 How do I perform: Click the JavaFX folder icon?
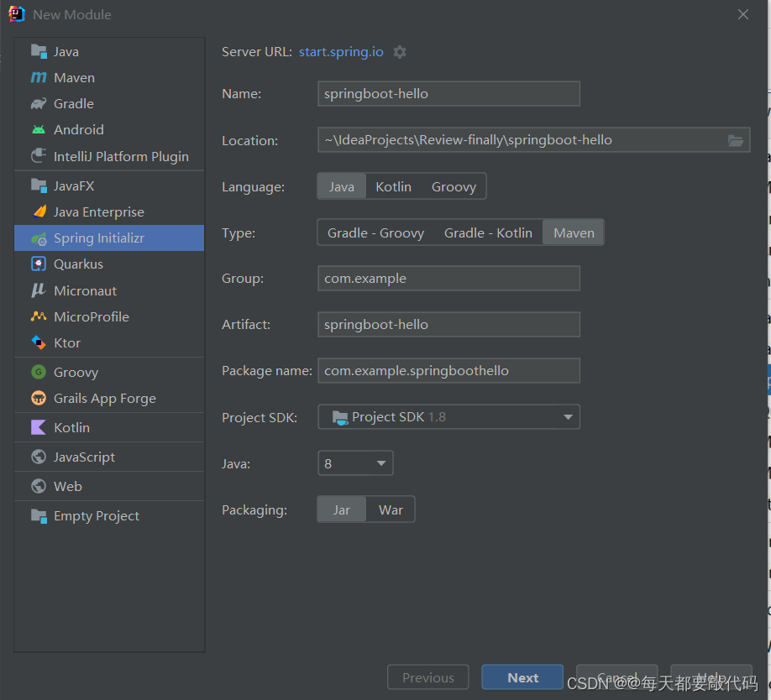click(x=39, y=185)
